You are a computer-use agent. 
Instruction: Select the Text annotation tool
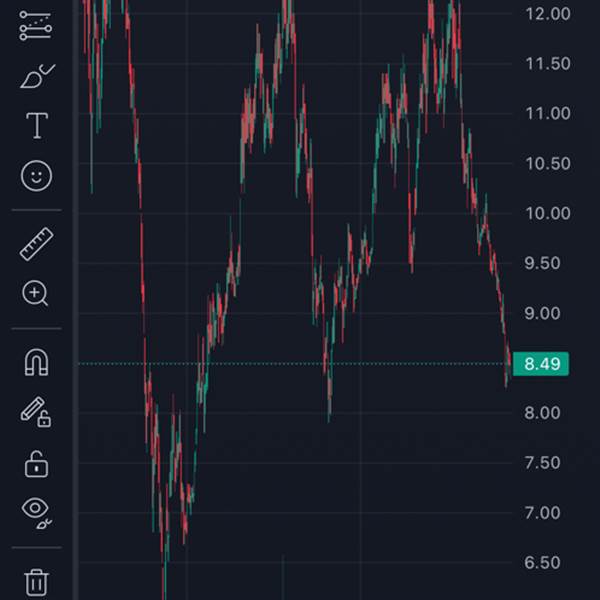click(37, 126)
